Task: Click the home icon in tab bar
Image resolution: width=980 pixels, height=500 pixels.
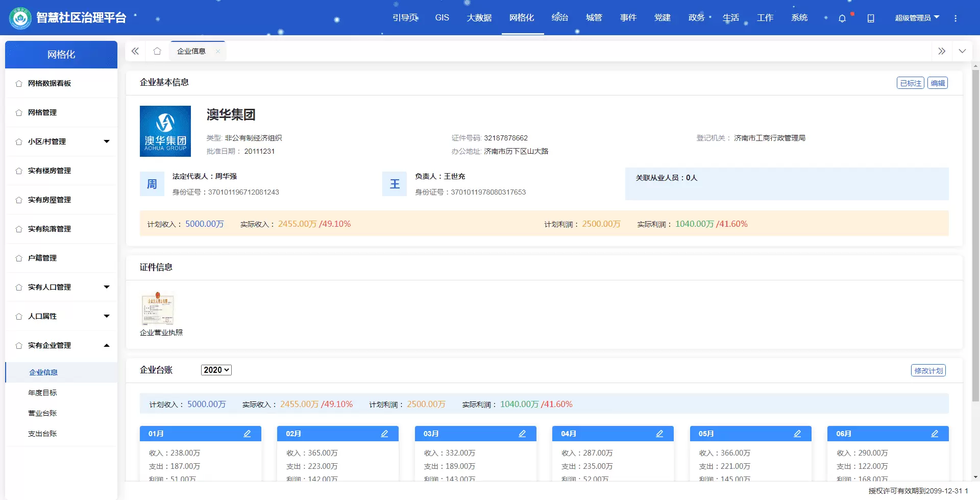Action: click(157, 51)
